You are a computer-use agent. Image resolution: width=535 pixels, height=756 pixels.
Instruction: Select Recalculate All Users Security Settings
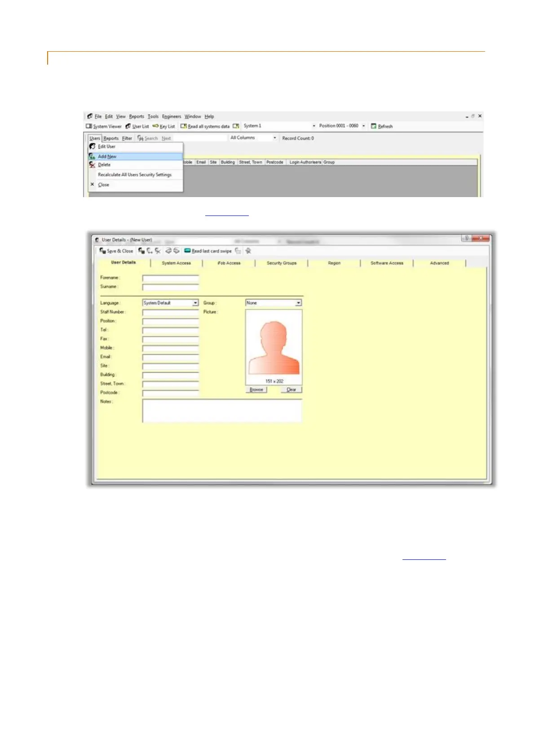coord(136,175)
